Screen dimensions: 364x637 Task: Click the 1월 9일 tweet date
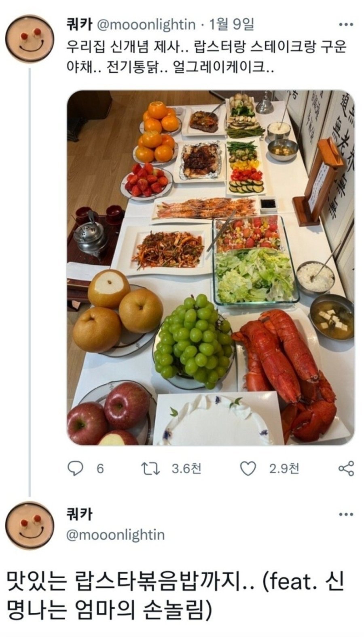[232, 25]
